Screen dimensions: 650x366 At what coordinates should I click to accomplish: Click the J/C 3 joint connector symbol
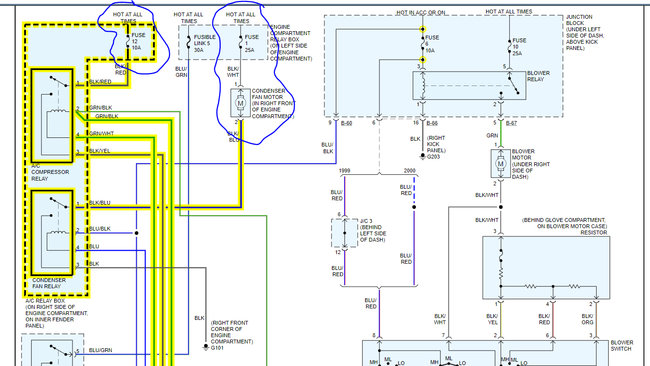pyautogui.click(x=344, y=233)
